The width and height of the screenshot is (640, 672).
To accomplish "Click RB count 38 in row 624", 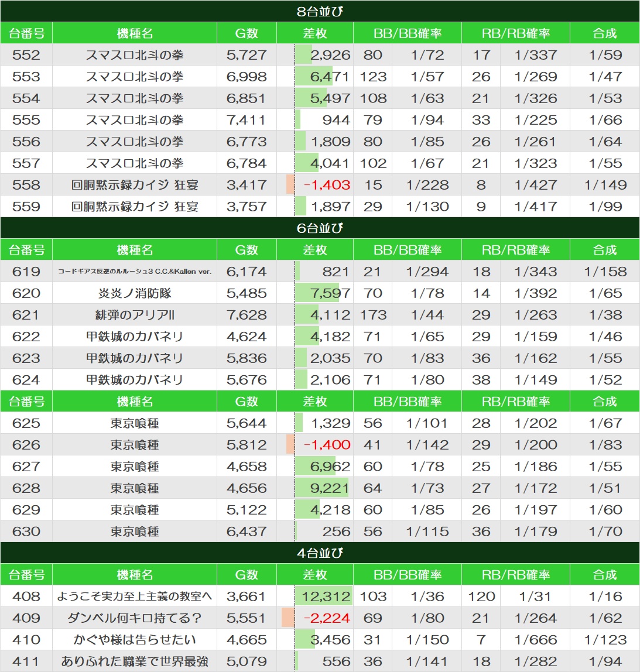I will click(481, 380).
